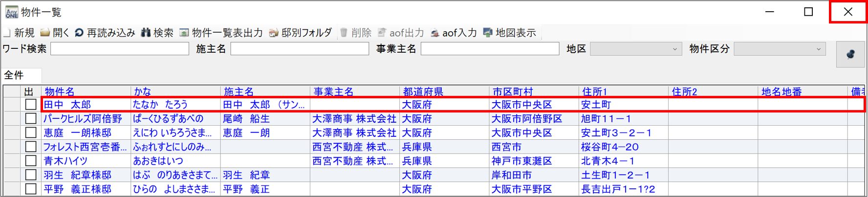Viewport: 868px width, 197px height.
Task: Reload the list with 再読み込み icon
Action: click(x=79, y=33)
